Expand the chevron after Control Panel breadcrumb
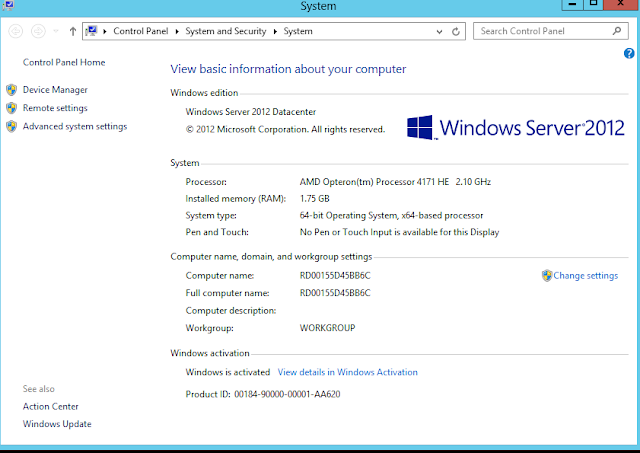640x453 pixels. tap(177, 31)
